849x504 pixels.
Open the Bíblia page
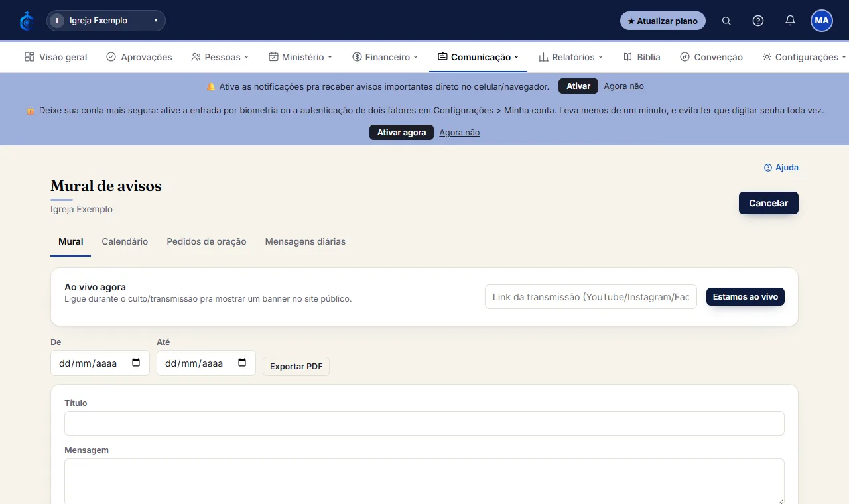pyautogui.click(x=642, y=57)
